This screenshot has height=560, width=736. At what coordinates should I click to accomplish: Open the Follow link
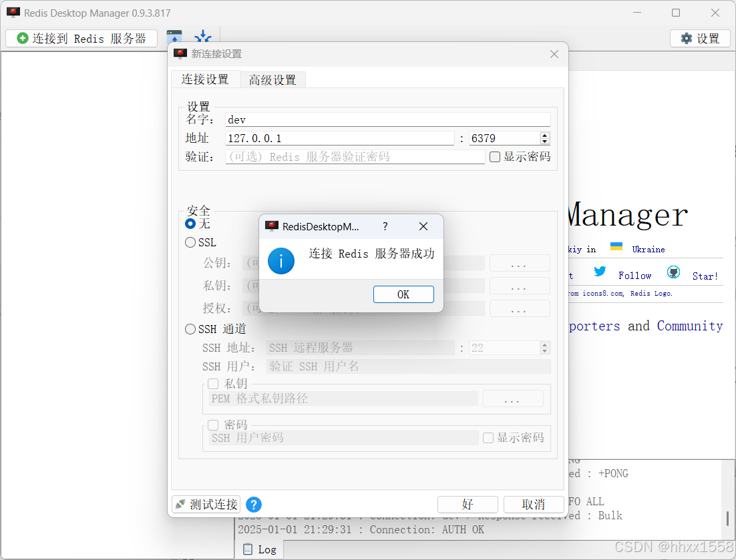pos(634,276)
